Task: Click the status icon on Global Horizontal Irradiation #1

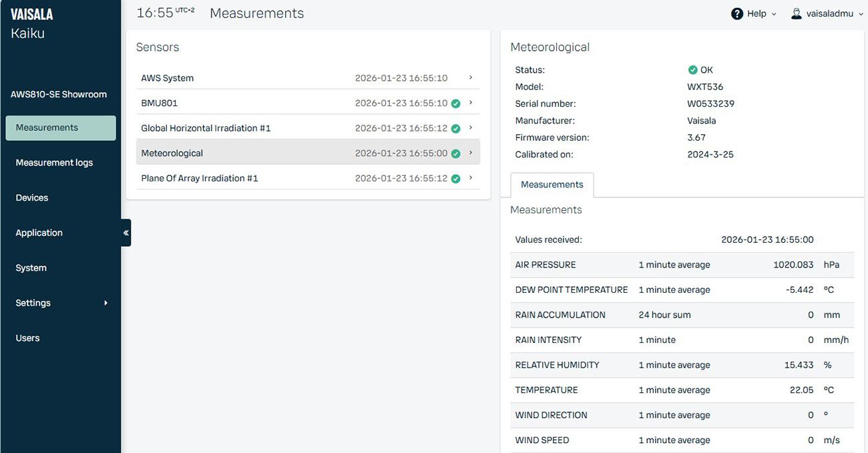Action: tap(455, 128)
